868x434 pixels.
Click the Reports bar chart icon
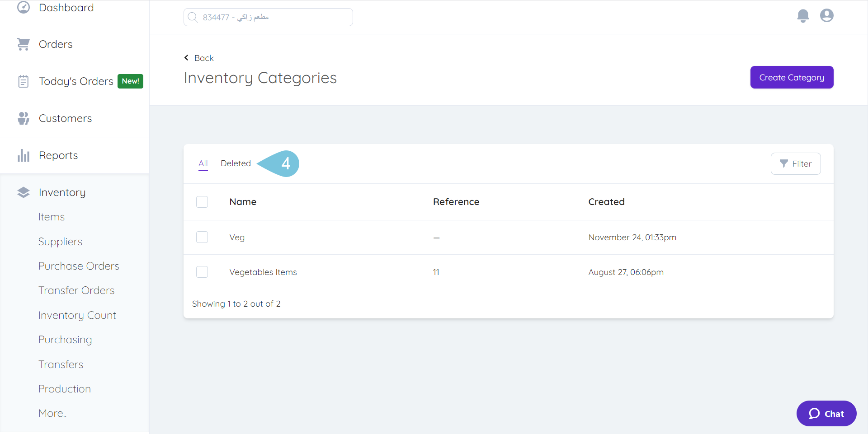(x=24, y=155)
